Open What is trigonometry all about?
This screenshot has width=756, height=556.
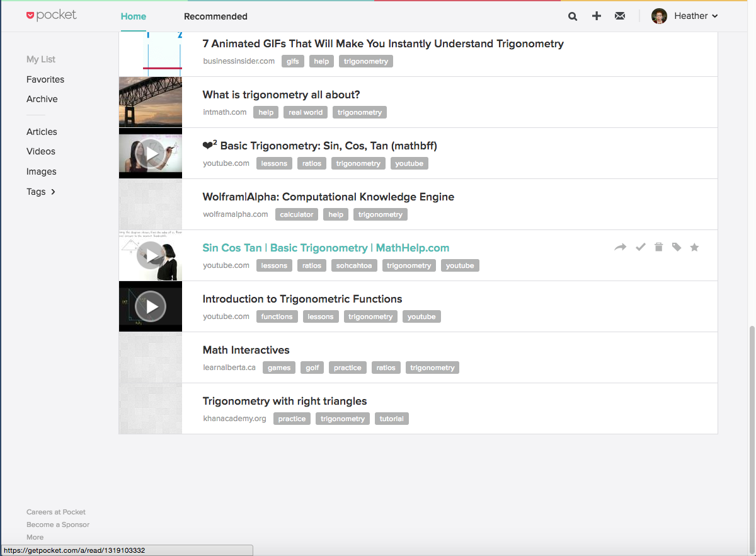click(x=282, y=95)
